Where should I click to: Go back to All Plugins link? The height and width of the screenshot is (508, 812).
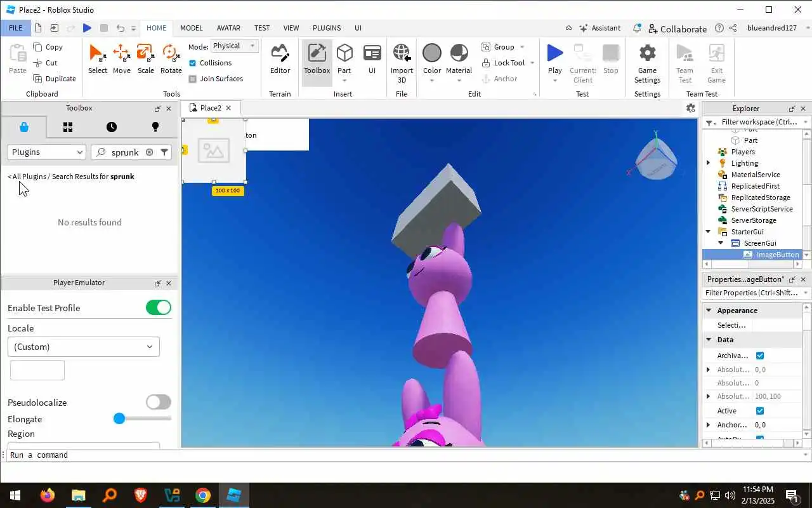coord(27,177)
